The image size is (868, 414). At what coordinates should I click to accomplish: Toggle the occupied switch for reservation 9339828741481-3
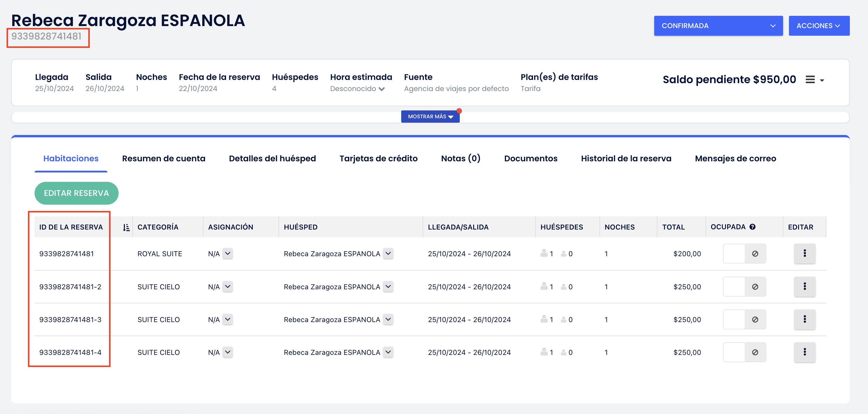tap(744, 319)
